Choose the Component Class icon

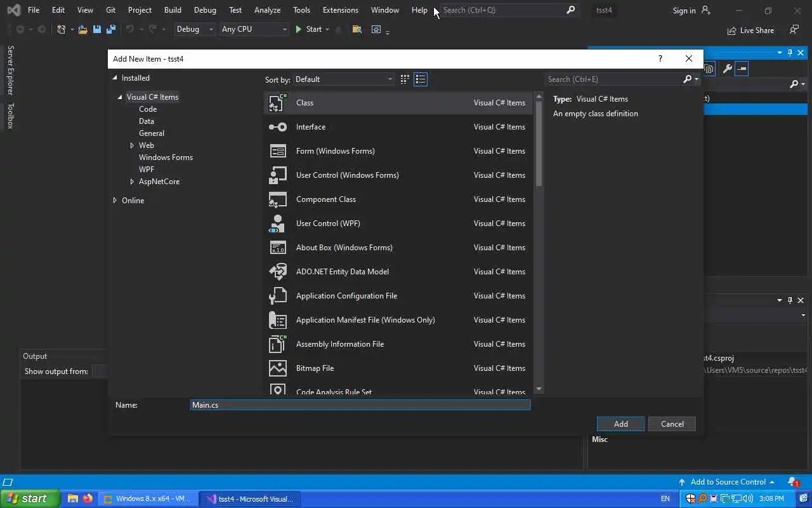pyautogui.click(x=278, y=199)
